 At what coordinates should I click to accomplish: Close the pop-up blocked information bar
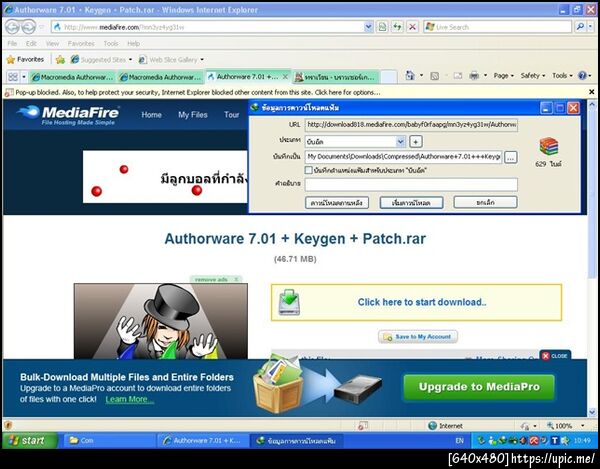591,92
